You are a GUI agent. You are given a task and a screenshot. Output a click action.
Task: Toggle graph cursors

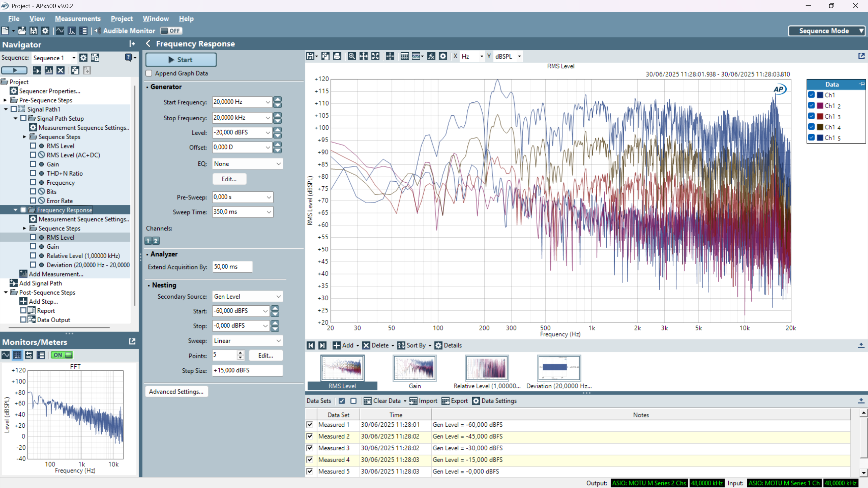point(390,56)
